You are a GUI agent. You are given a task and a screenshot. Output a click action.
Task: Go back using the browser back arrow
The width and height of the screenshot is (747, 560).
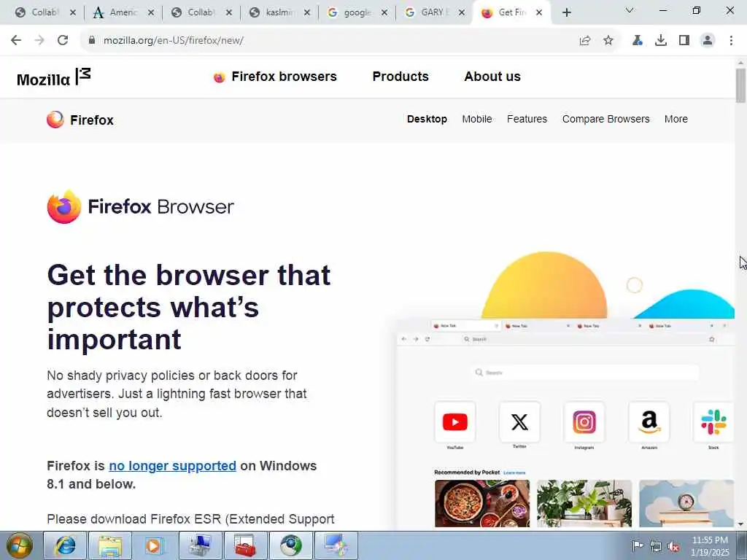[16, 41]
